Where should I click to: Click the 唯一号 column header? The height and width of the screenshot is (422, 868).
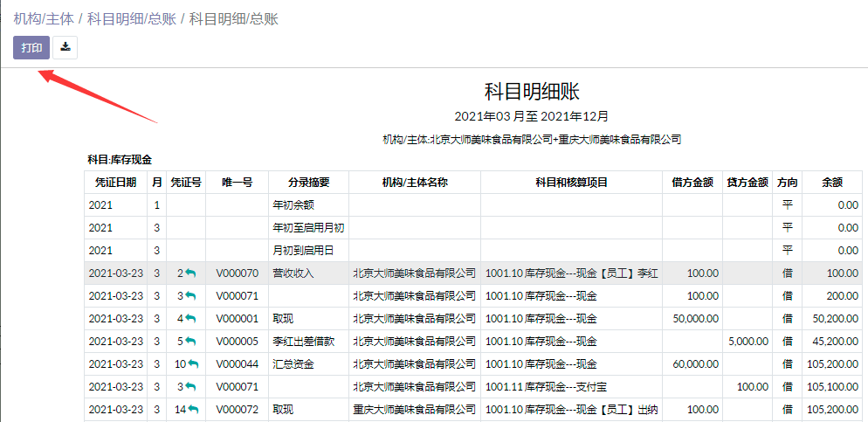point(237,183)
